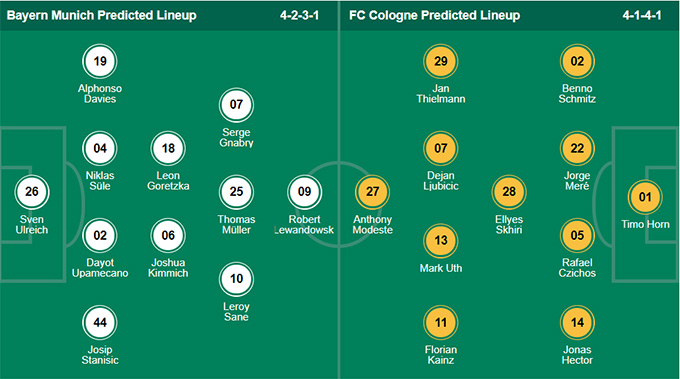Click Alphonso Davies' number 19 badge

(x=100, y=61)
